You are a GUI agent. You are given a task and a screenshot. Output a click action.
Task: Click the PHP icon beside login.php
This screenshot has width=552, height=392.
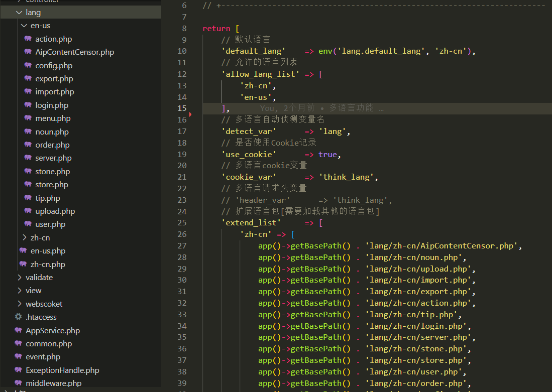(x=28, y=105)
